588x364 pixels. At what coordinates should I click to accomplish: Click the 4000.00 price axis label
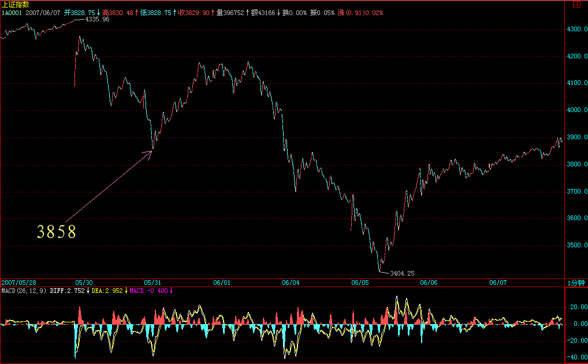click(576, 110)
